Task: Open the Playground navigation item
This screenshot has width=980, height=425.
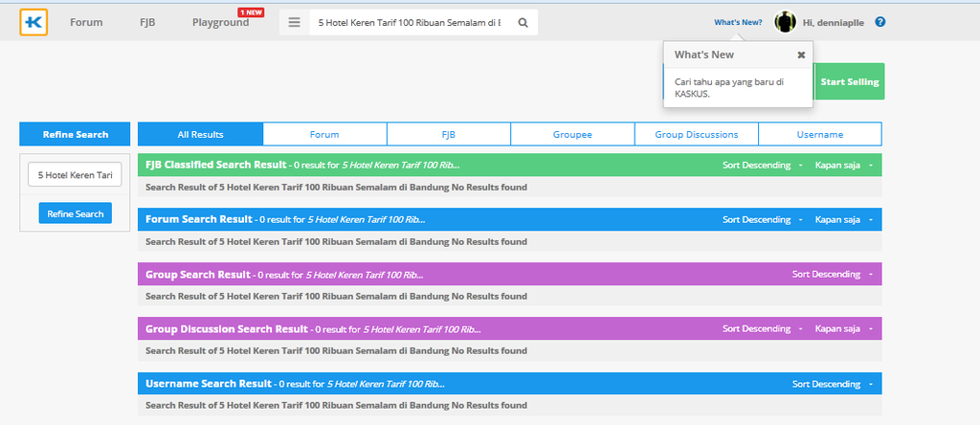Action: point(221,23)
